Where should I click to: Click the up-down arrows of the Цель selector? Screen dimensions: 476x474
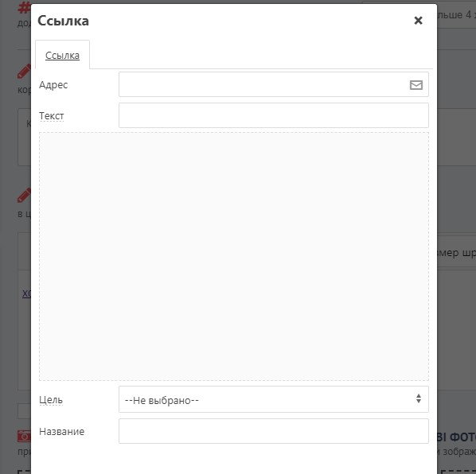(x=419, y=398)
